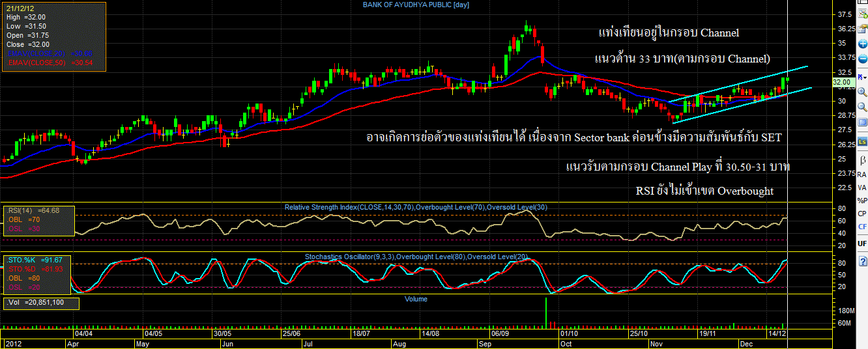Click the Dec month label on time axis
The image size is (868, 349).
(x=746, y=342)
